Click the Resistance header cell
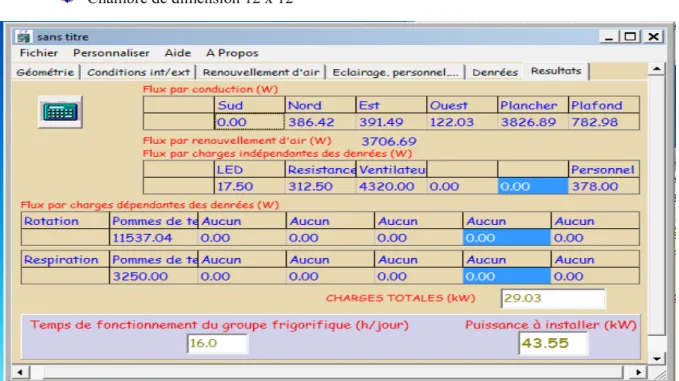The width and height of the screenshot is (679, 381). pos(320,170)
